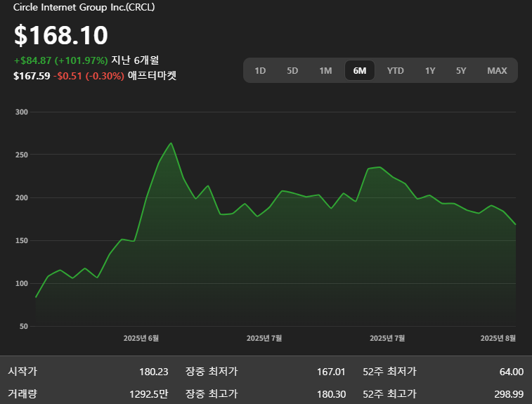This screenshot has height=404, width=532.
Task: Click the +$84.87 (+101.97%) gain text
Action: (x=60, y=60)
